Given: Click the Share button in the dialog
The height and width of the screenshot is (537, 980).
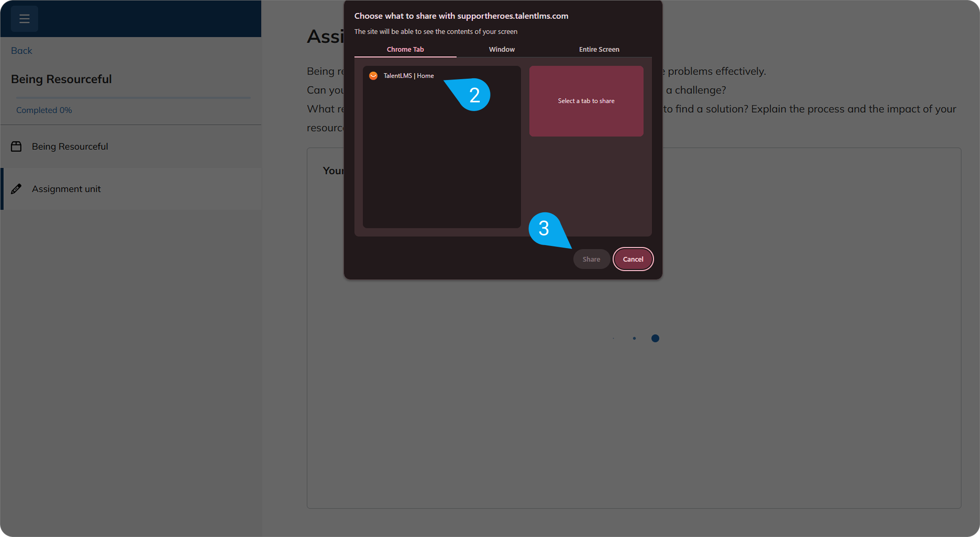Looking at the screenshot, I should click(x=591, y=259).
